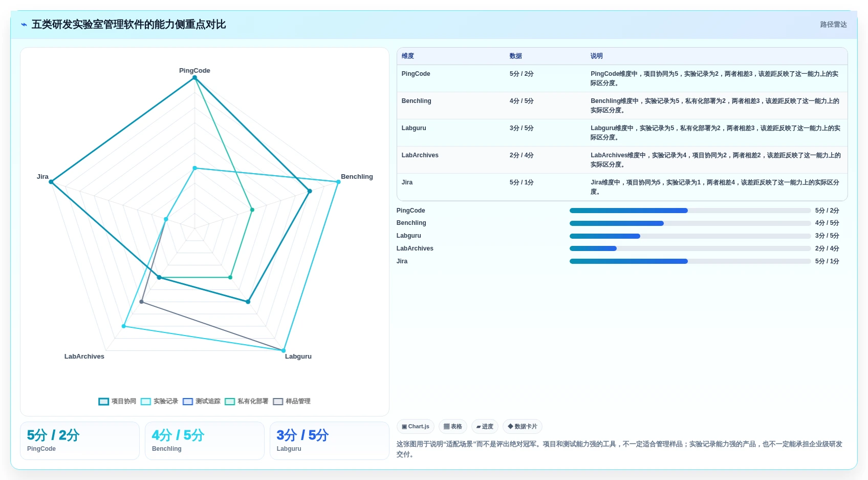Select the 进度 tag chip
Image resolution: width=868 pixels, height=480 pixels.
[485, 426]
